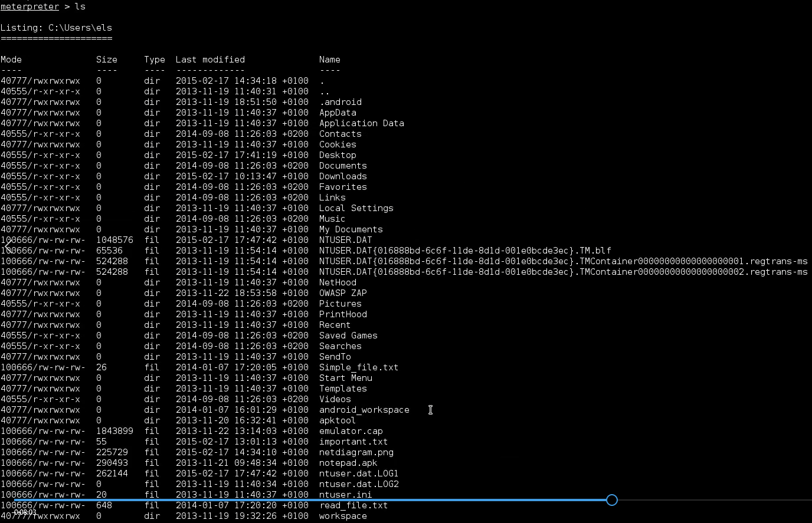Click the 0:08:03 timestamp label

coord(25,512)
